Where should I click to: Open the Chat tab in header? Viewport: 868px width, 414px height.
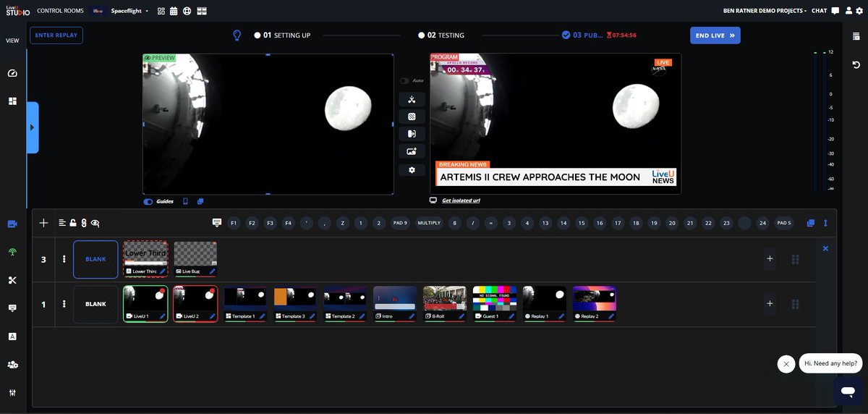pyautogui.click(x=820, y=11)
